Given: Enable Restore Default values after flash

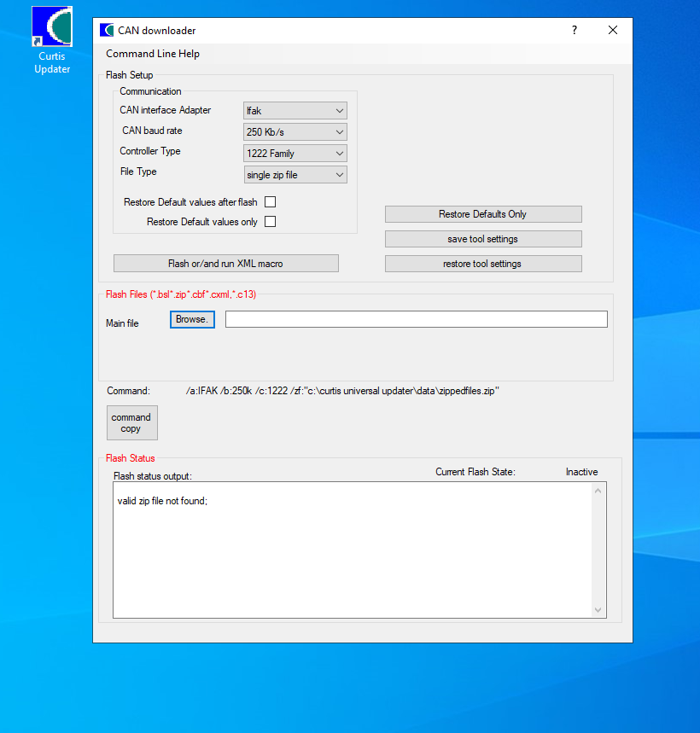Looking at the screenshot, I should point(270,201).
